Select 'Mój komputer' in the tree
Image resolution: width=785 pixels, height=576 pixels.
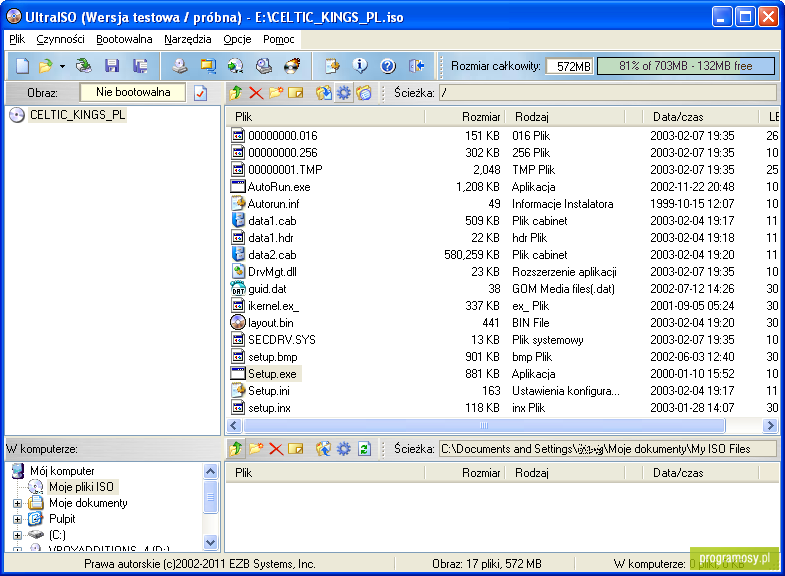click(62, 471)
